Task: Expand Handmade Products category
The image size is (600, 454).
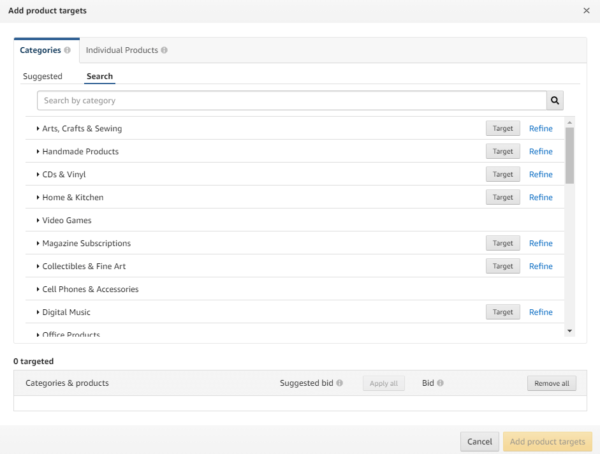Action: point(38,152)
